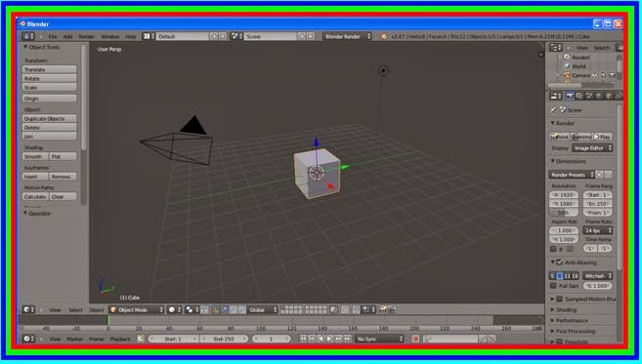642x364 pixels.
Task: Toggle Camera visibility eye in outliner
Action: [594, 75]
